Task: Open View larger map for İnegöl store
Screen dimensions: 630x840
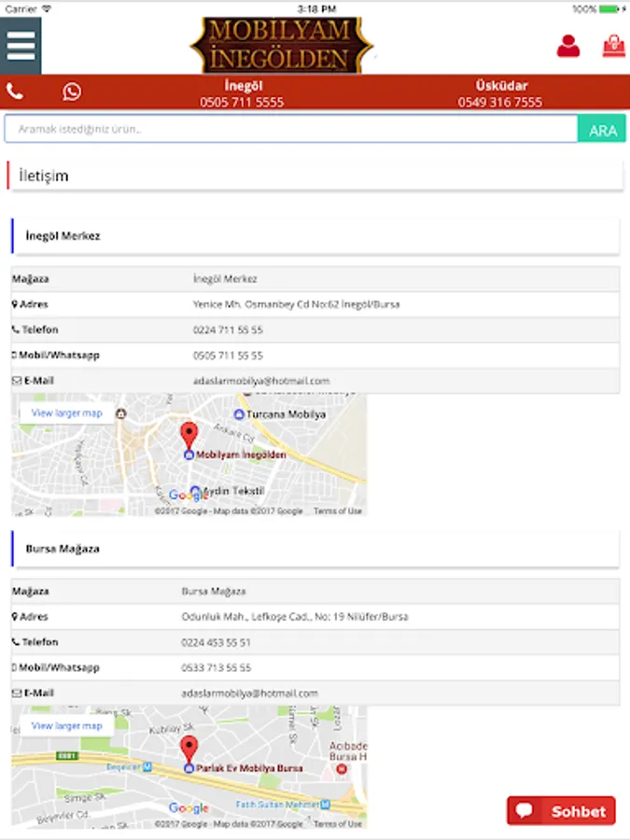Action: coord(66,413)
